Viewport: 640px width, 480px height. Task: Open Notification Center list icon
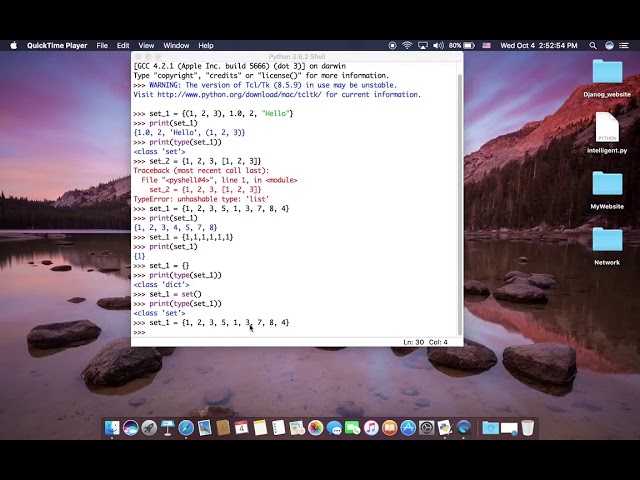624,45
